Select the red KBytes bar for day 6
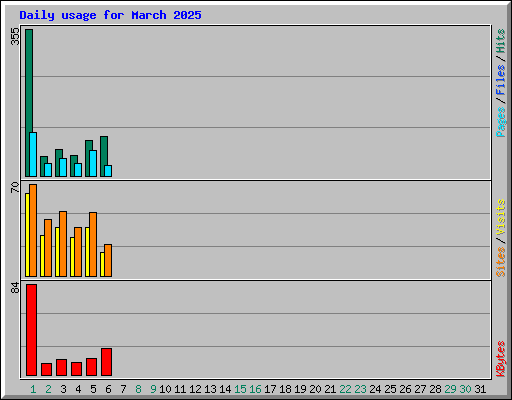The image size is (512, 400). pyautogui.click(x=106, y=362)
